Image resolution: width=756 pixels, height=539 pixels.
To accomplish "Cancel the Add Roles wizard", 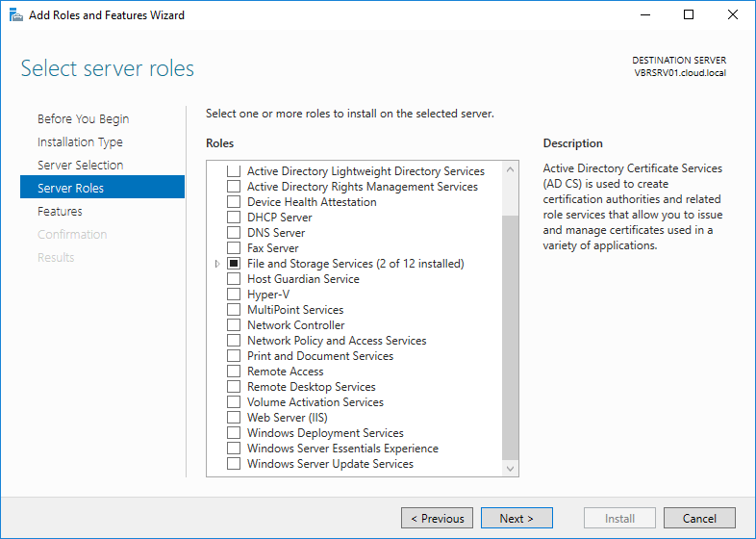I will click(699, 518).
